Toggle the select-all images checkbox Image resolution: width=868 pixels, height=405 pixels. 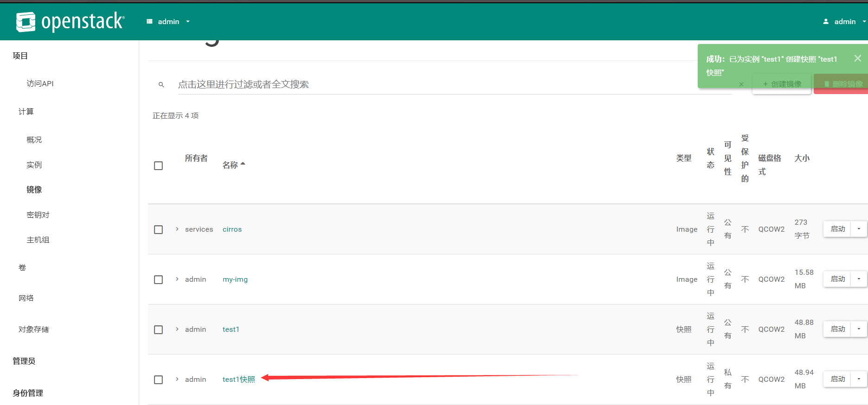pos(158,166)
